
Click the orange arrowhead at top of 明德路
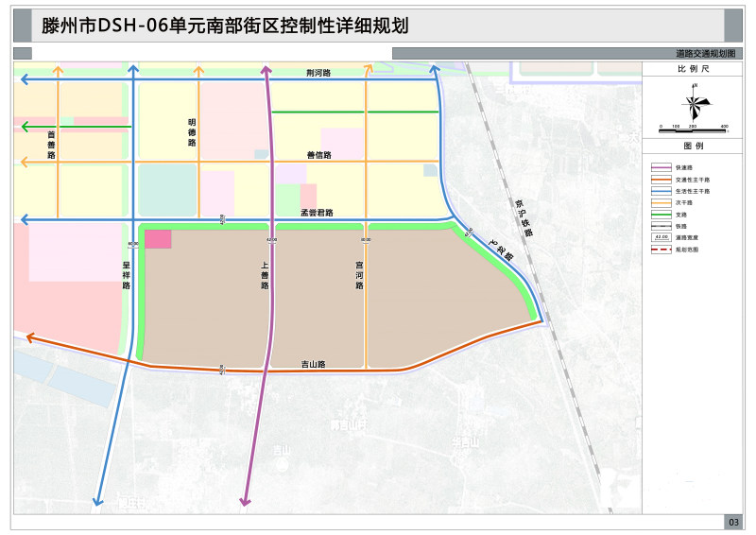point(198,71)
